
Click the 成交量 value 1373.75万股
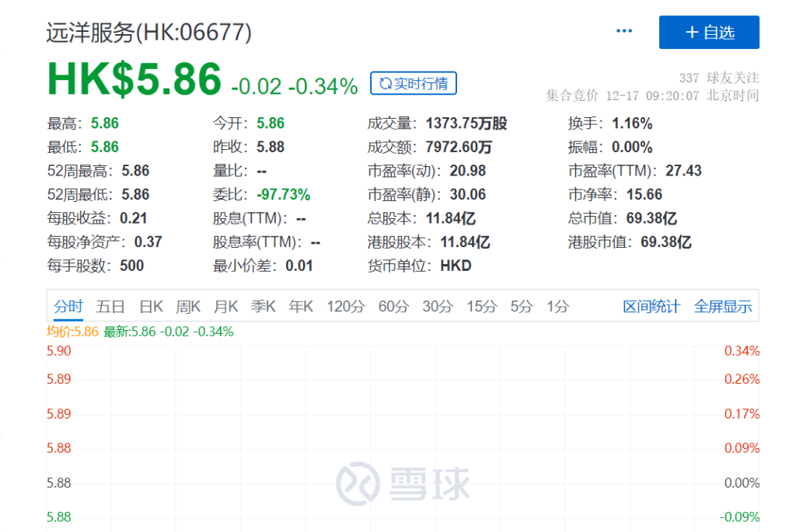coord(466,123)
